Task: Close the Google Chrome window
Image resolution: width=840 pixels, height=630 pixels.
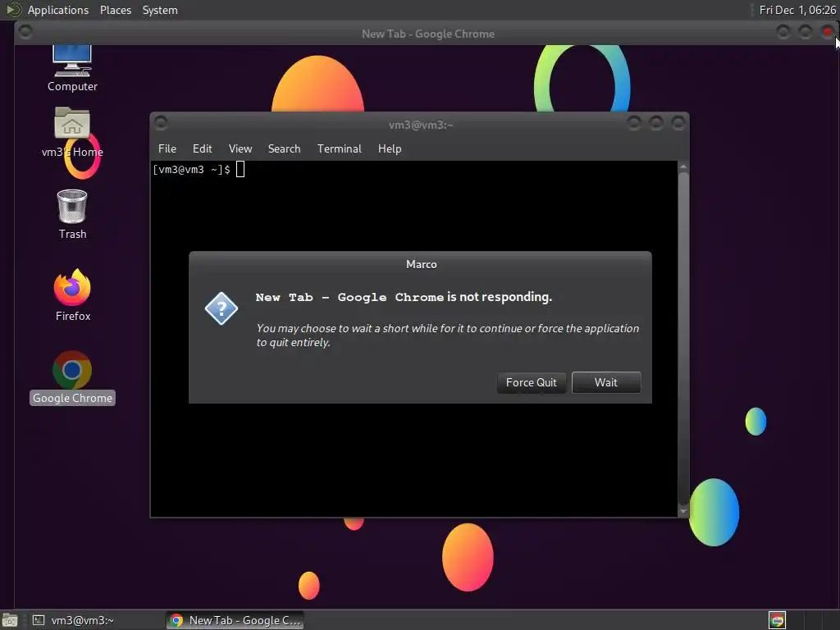Action: tap(827, 32)
